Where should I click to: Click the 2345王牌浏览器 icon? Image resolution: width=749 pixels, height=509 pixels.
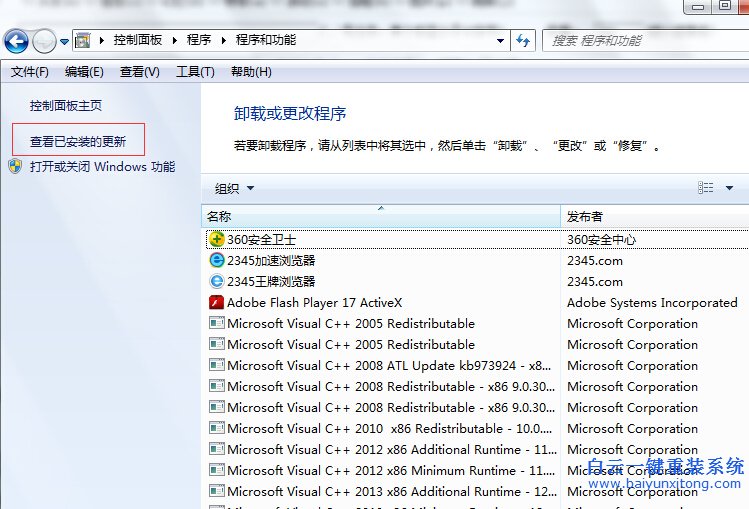click(x=216, y=282)
